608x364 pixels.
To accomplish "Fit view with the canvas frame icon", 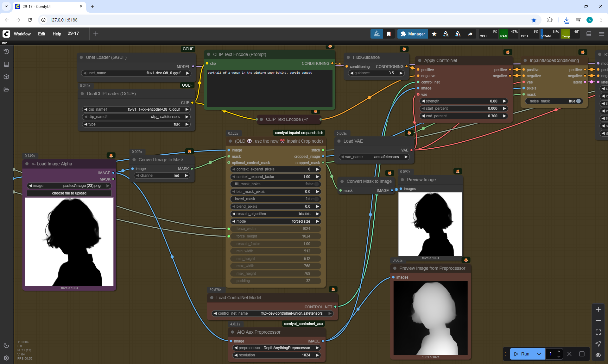I will tap(598, 332).
